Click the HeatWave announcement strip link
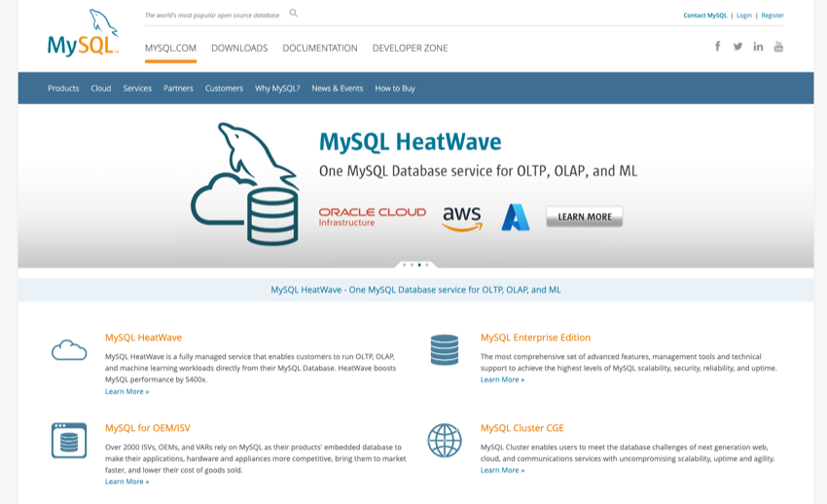The width and height of the screenshot is (827, 504). pyautogui.click(x=415, y=289)
